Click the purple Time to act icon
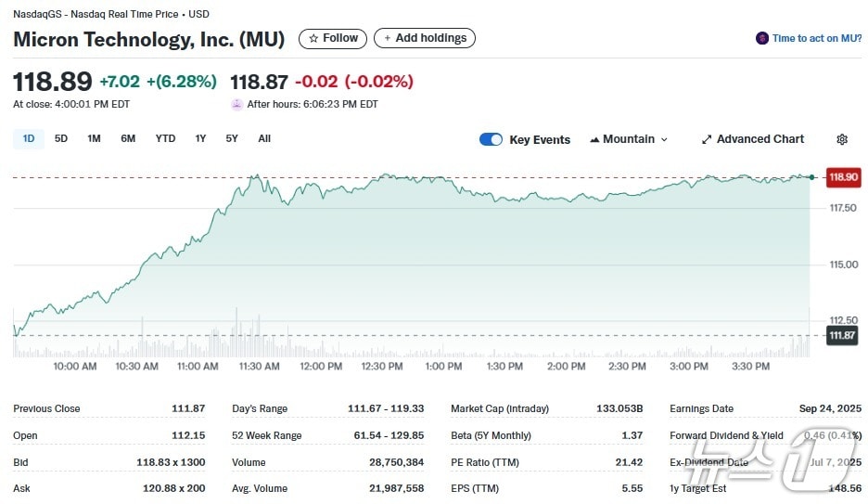 pos(762,38)
